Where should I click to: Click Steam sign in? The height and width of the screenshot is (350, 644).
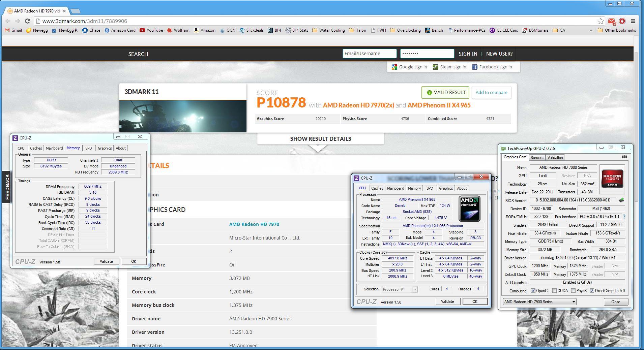click(x=450, y=67)
